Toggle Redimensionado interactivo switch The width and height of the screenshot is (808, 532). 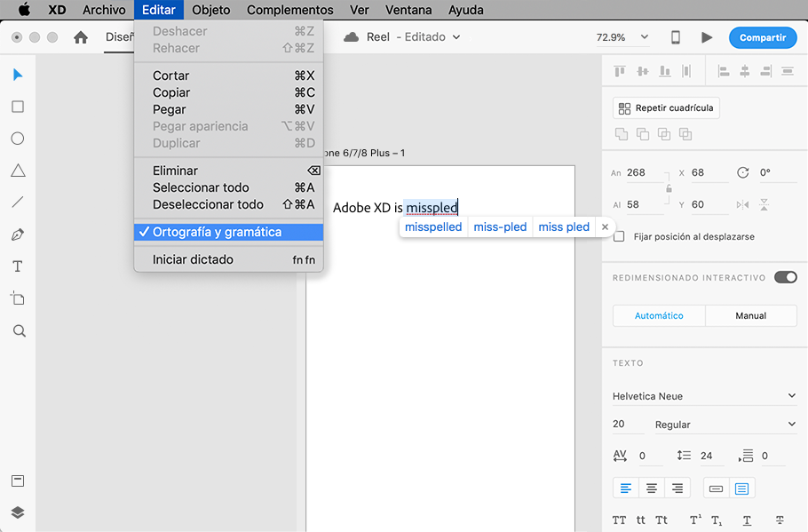point(785,277)
